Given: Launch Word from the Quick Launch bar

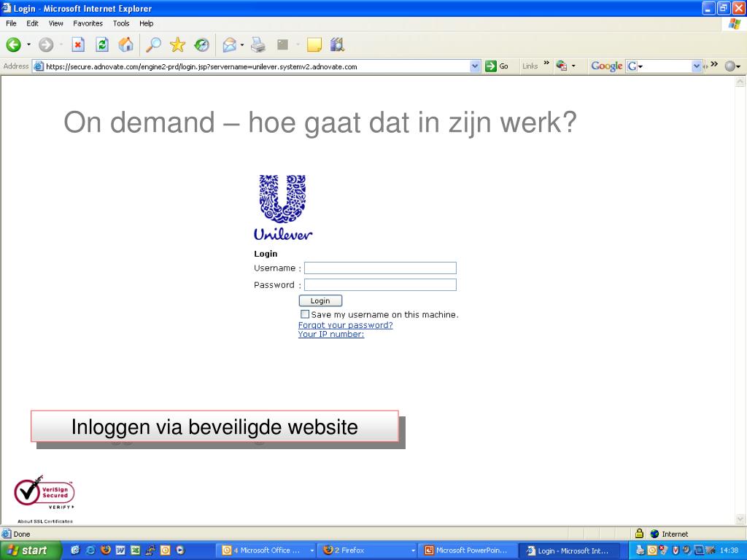Looking at the screenshot, I should pyautogui.click(x=120, y=550).
